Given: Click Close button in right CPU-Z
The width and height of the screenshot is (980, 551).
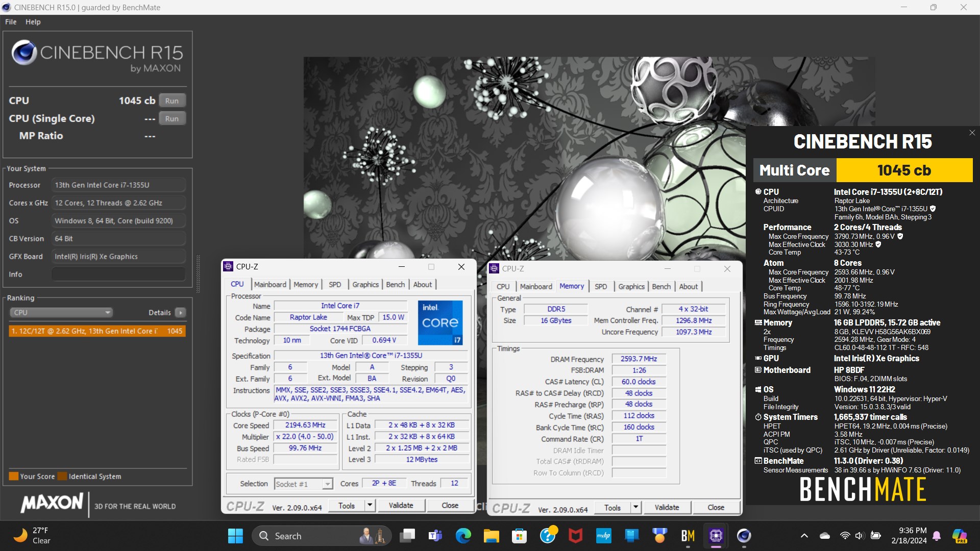Looking at the screenshot, I should tap(716, 508).
